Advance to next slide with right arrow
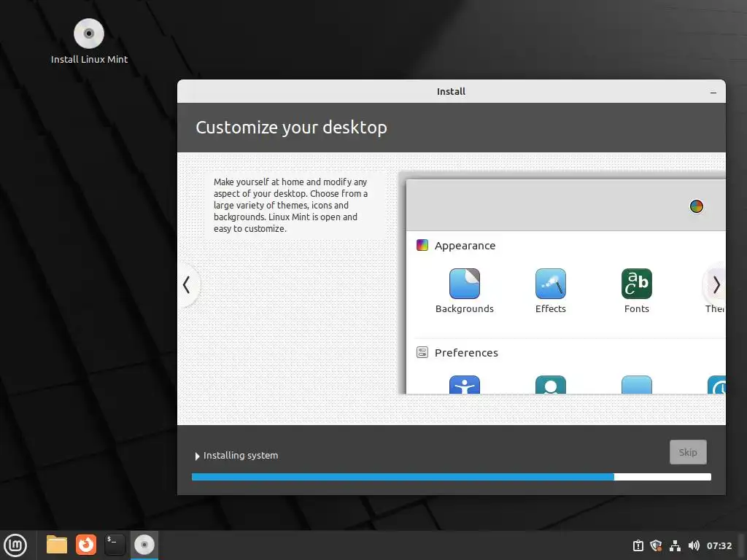 [716, 285]
